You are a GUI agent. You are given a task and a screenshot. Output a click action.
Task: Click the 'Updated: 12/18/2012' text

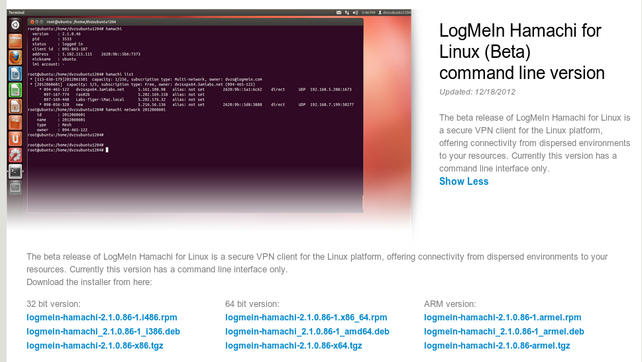477,92
